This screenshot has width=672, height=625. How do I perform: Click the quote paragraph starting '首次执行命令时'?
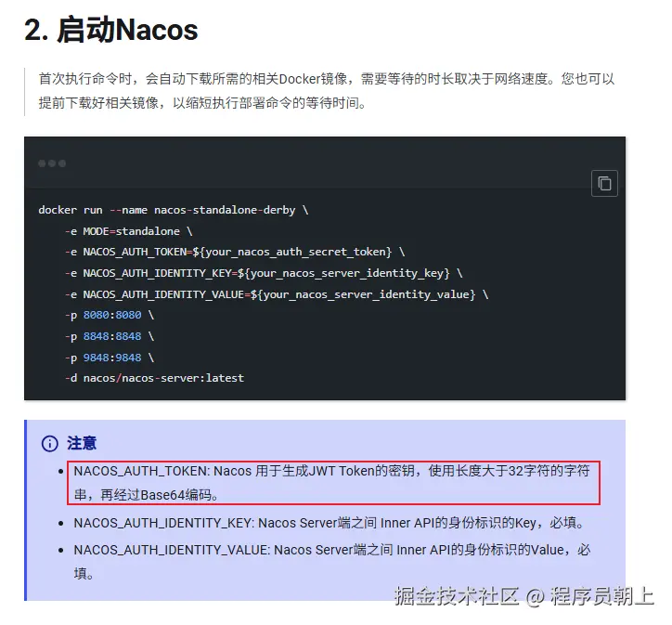pyautogui.click(x=327, y=91)
